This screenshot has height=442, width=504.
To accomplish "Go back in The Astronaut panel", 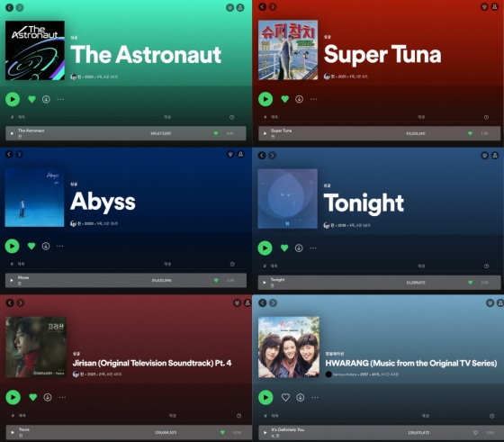I will tap(9, 7).
